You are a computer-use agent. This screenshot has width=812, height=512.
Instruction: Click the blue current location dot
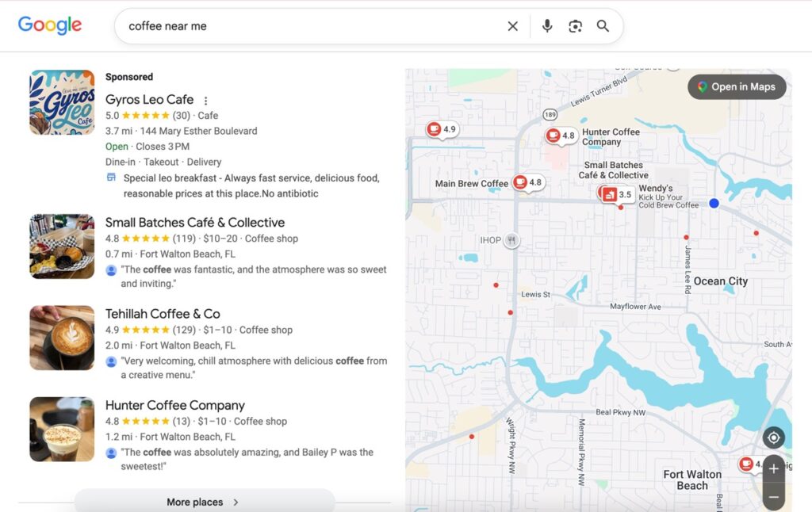click(714, 203)
